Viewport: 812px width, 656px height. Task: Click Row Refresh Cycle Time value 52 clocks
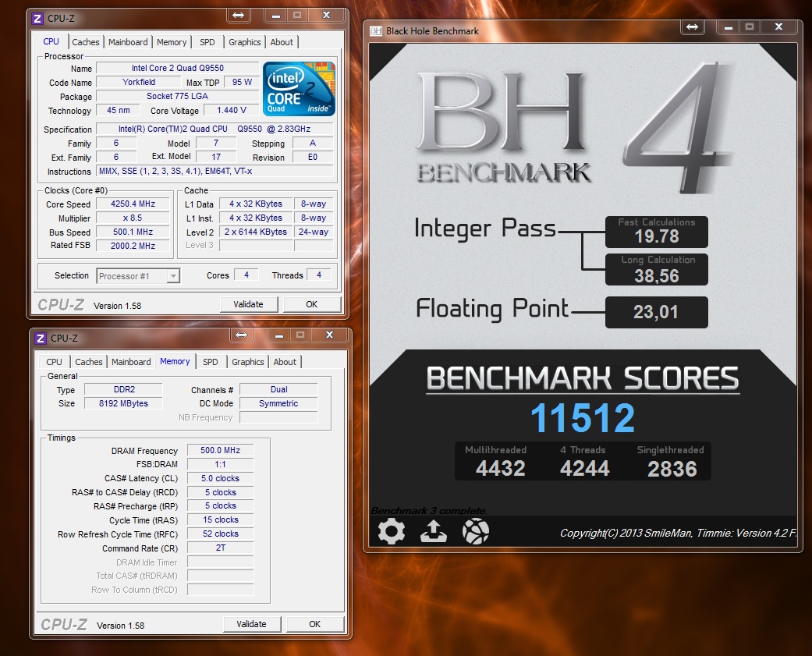pyautogui.click(x=220, y=534)
